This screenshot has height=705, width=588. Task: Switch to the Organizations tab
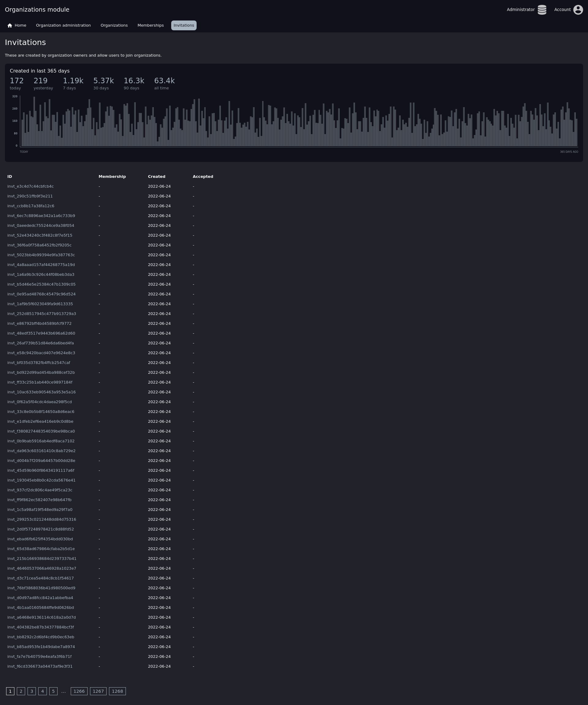coord(114,25)
